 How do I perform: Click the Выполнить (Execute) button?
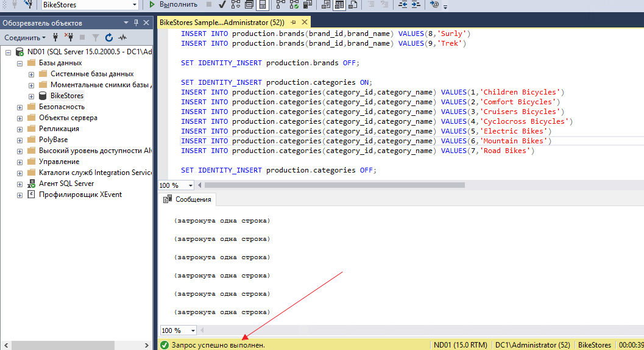(x=173, y=4)
